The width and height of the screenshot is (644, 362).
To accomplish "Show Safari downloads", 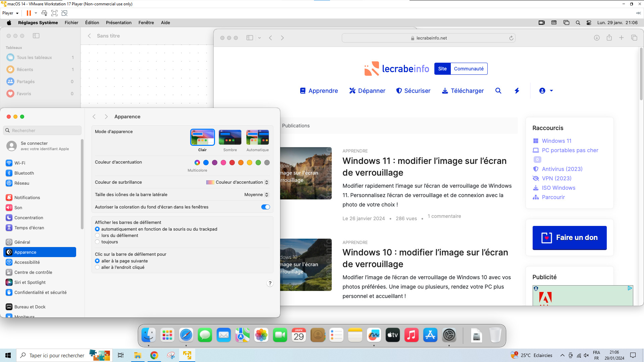I will [597, 38].
